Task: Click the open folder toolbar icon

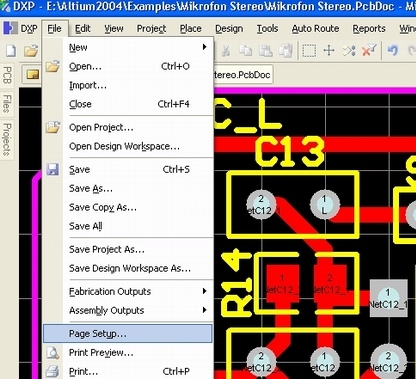Action: click(31, 51)
